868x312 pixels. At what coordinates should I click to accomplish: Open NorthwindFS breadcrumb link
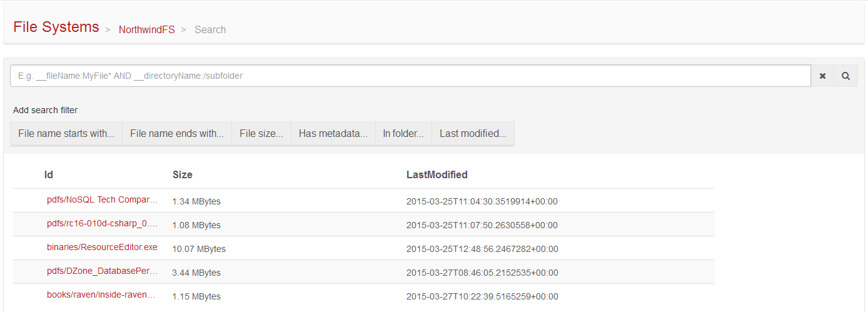(x=147, y=29)
